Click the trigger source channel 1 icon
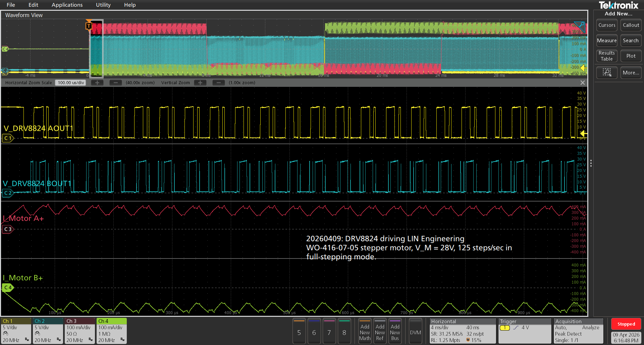This screenshot has width=644, height=345. 505,328
